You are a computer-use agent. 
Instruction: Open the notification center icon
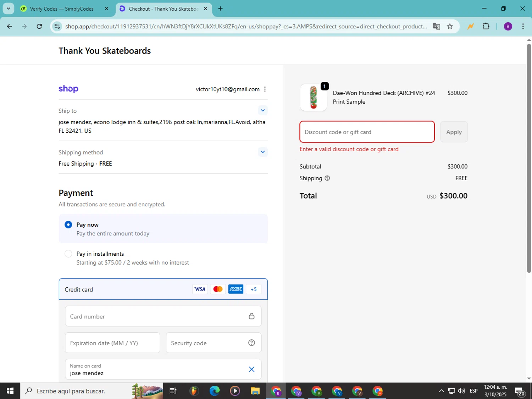click(520, 391)
